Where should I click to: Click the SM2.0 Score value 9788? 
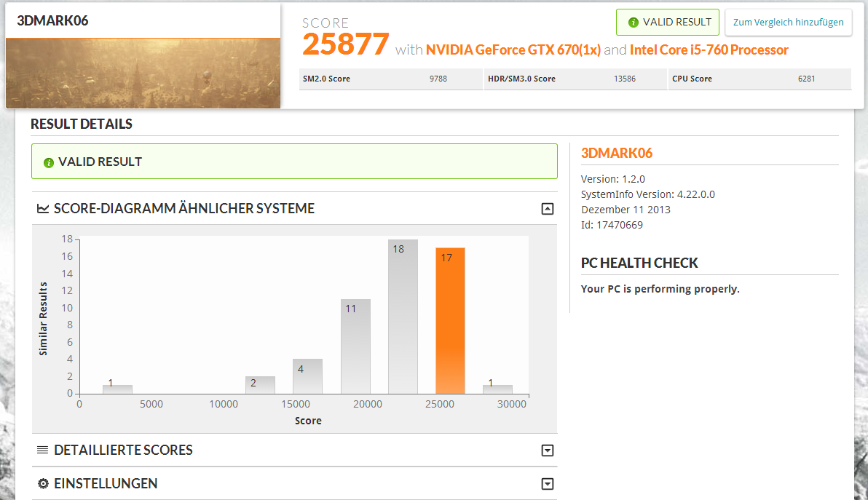click(438, 79)
